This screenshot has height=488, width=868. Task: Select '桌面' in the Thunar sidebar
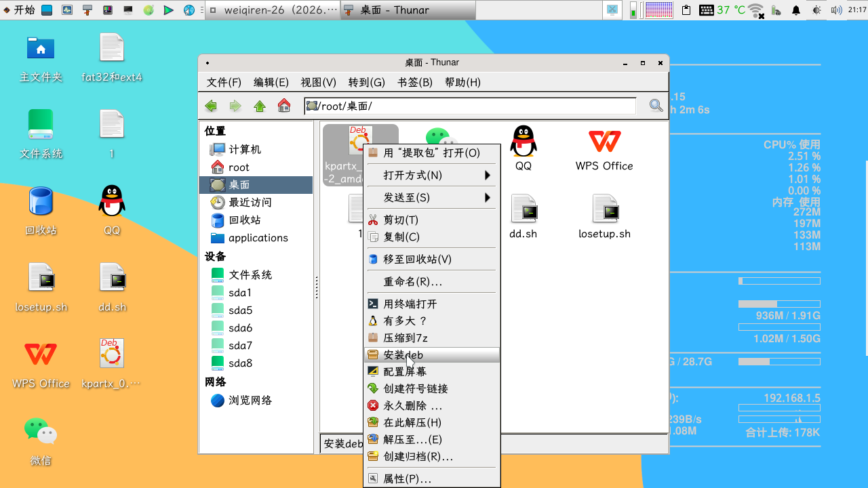coord(256,184)
